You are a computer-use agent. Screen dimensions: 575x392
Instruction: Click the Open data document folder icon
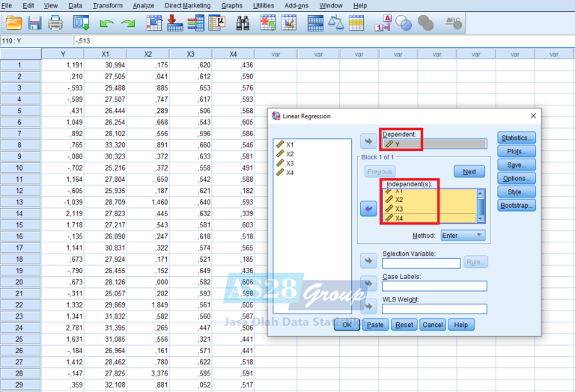[x=13, y=23]
